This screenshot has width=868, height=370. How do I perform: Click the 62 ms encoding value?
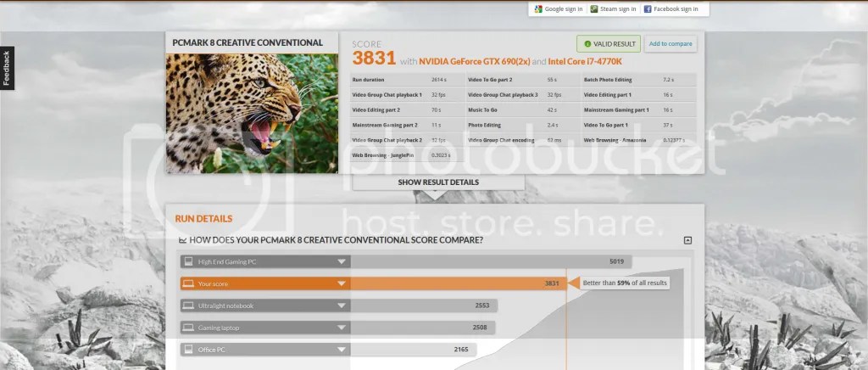(x=554, y=140)
